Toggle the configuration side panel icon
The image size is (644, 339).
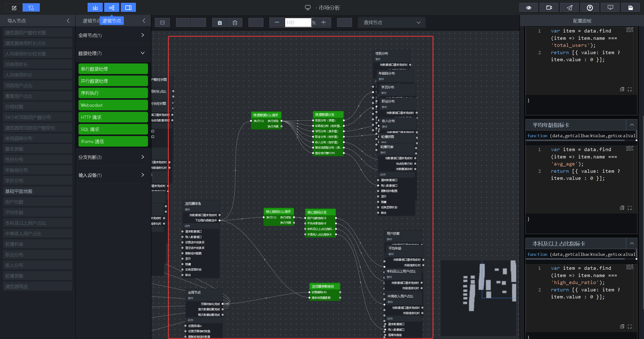[x=128, y=8]
